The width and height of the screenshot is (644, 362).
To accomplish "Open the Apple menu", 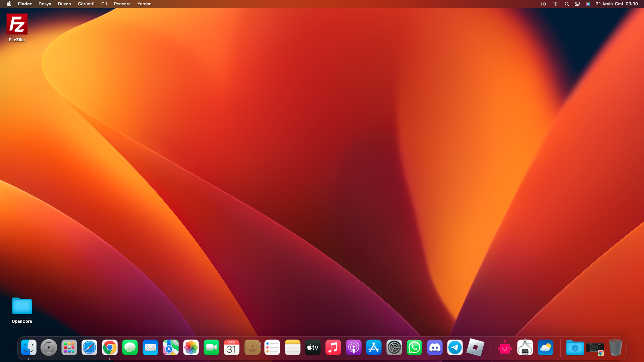I will point(9,4).
